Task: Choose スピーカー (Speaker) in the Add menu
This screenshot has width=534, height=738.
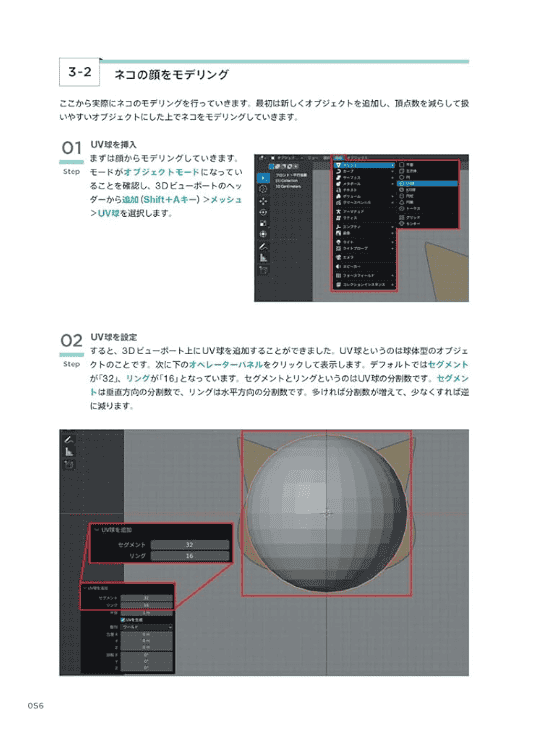Action: tap(364, 266)
